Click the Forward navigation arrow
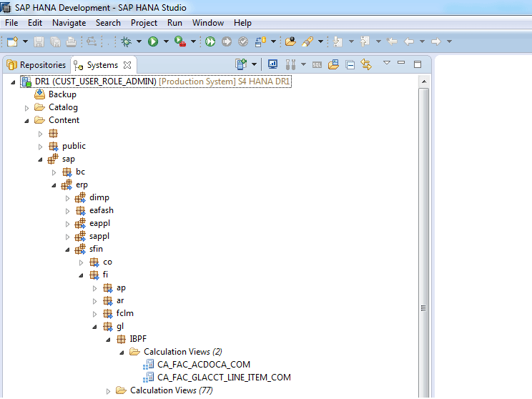The height and width of the screenshot is (399, 532). tap(436, 41)
